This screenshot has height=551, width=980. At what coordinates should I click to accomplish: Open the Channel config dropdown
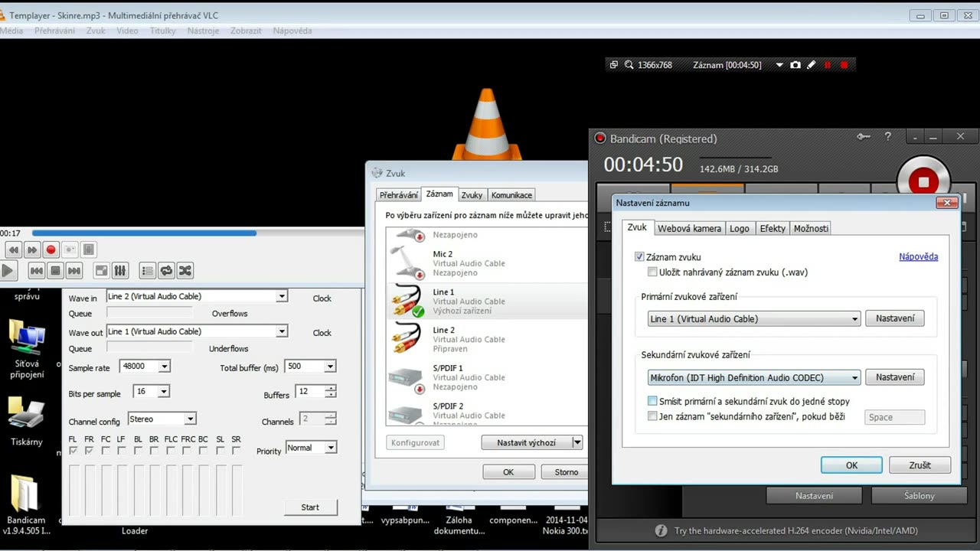click(x=191, y=419)
